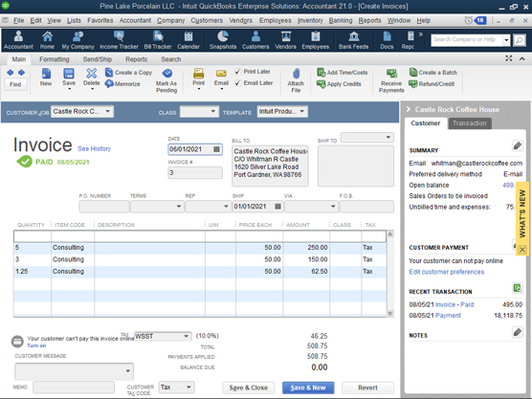Open the Template dropdown list
This screenshot has height=399, width=532.
point(302,111)
